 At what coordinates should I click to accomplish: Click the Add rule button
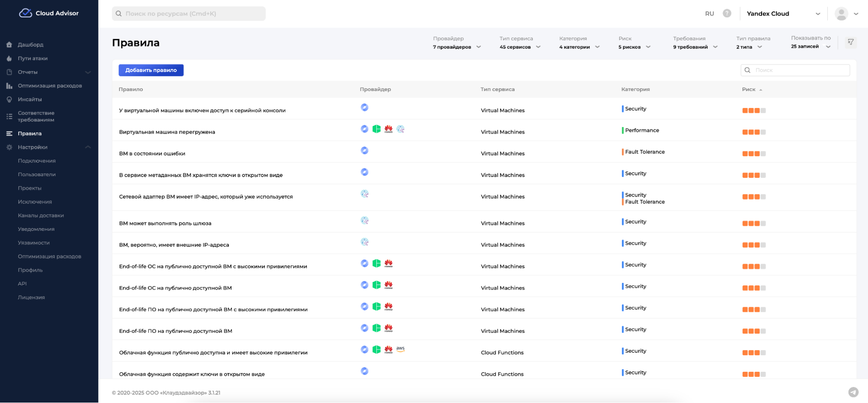pyautogui.click(x=151, y=70)
